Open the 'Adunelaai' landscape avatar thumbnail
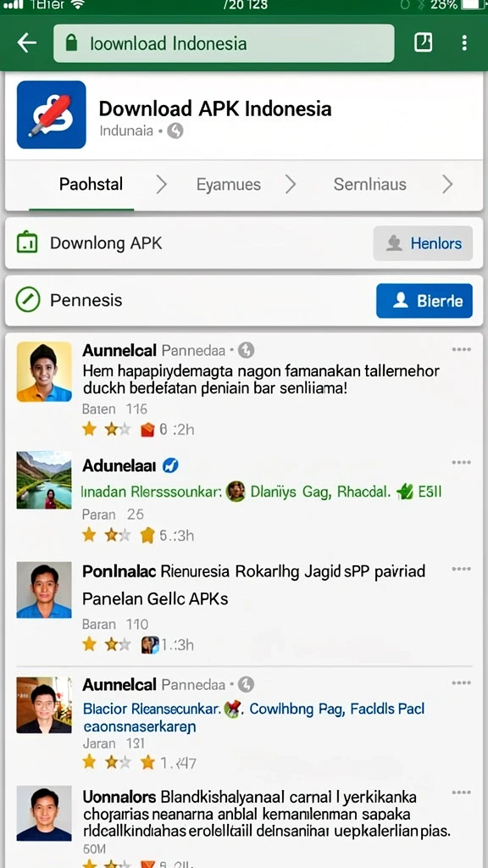 44,480
